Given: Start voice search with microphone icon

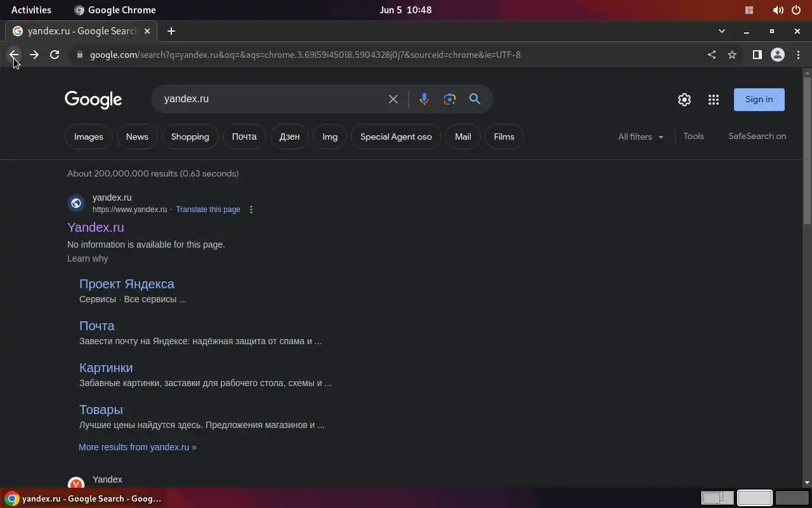Looking at the screenshot, I should (x=424, y=99).
